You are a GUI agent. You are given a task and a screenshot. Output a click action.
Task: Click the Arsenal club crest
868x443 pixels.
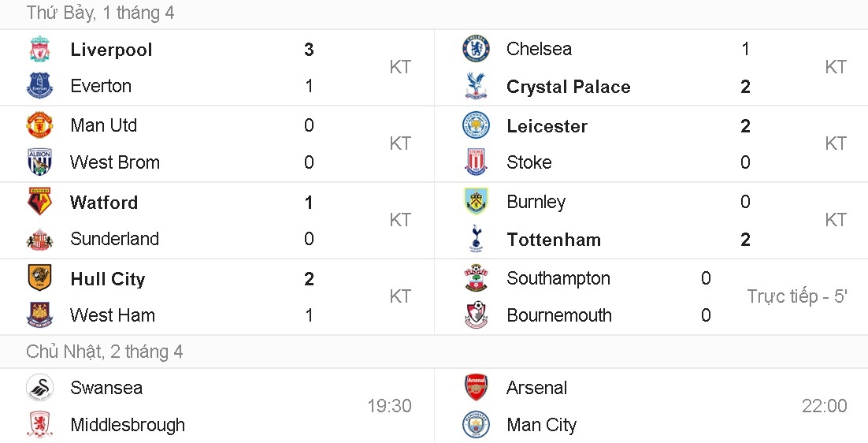coord(476,388)
